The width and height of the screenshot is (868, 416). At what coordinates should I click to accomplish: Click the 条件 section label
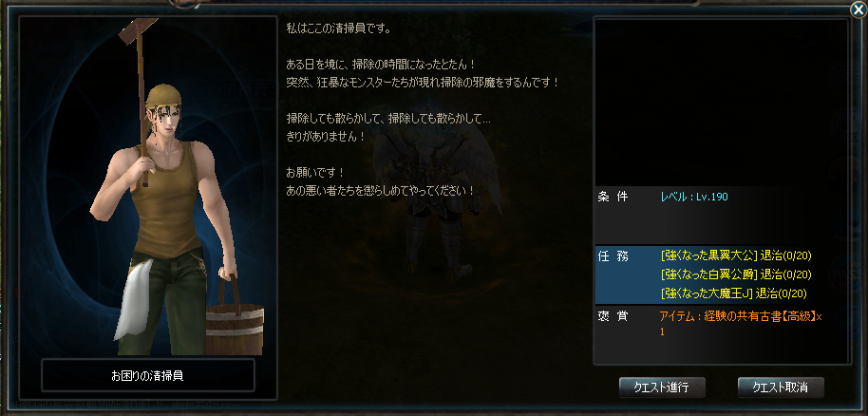tap(613, 197)
